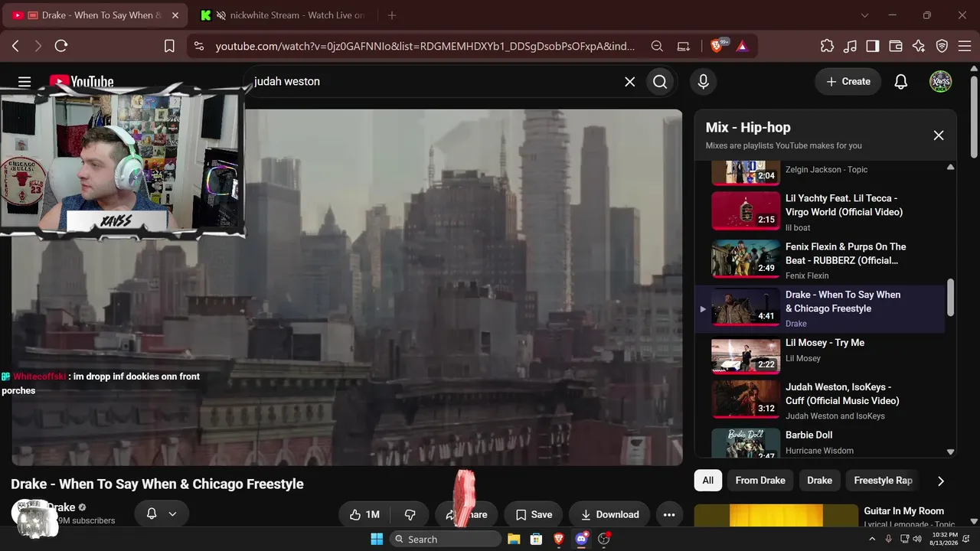Image resolution: width=980 pixels, height=551 pixels.
Task: Open the Brave Wallet icon
Action: click(896, 46)
